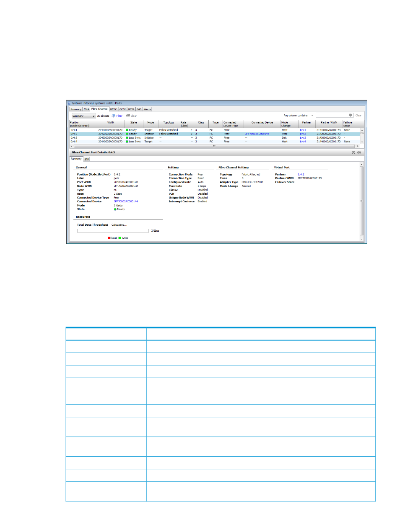The width and height of the screenshot is (400, 532).
Task: Click the table scroll-up arrow
Action: [362, 130]
